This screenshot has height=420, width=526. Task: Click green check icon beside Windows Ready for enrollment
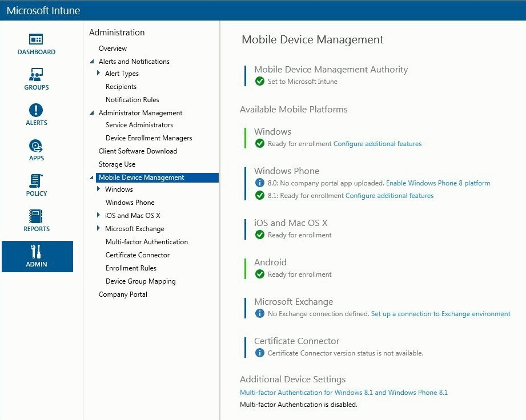tap(260, 144)
